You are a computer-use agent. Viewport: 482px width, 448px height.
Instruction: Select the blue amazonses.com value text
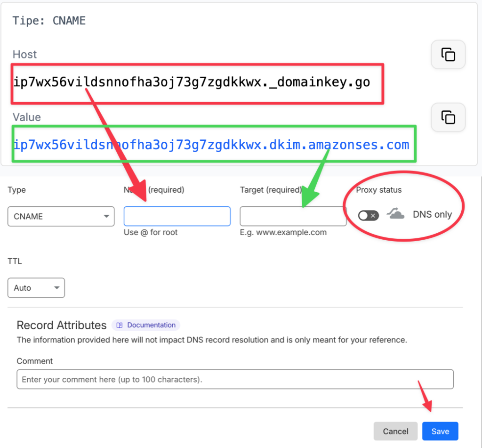click(x=211, y=145)
